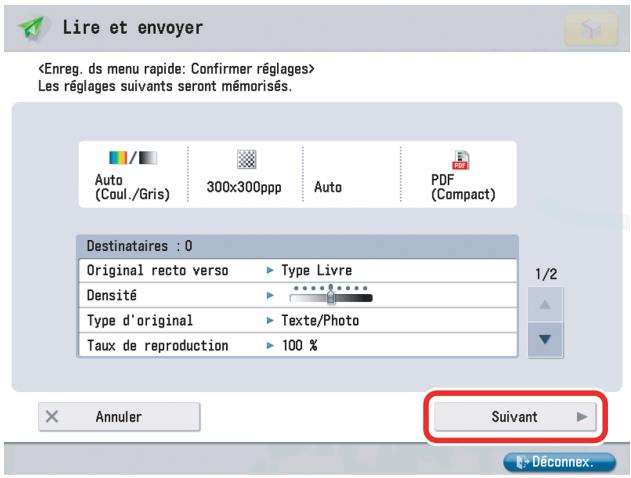Screen dimensions: 631x478
Task: Click the Annuler button
Action: tap(119, 417)
